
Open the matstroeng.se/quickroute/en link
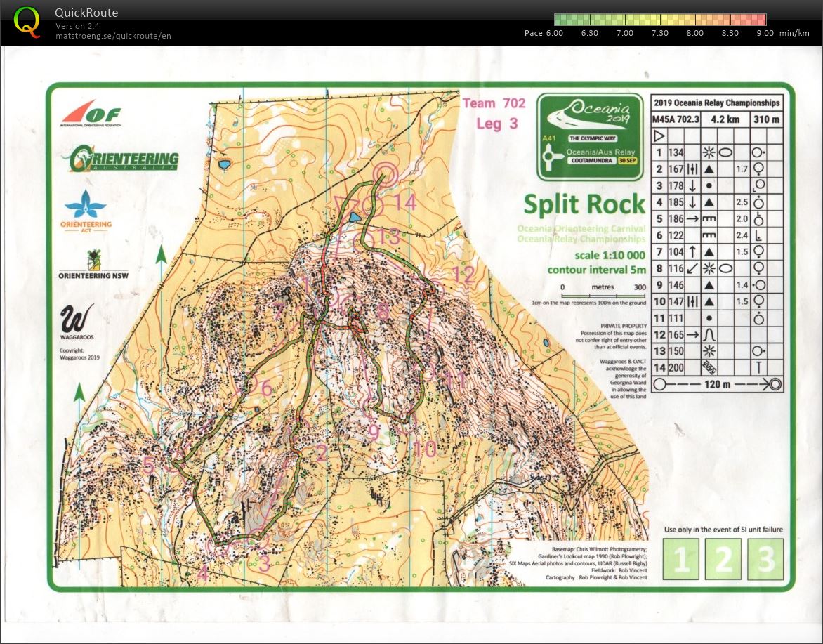[113, 36]
